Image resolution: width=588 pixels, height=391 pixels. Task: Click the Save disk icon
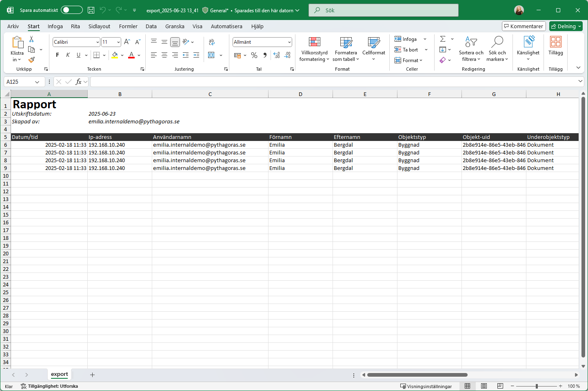click(x=91, y=10)
